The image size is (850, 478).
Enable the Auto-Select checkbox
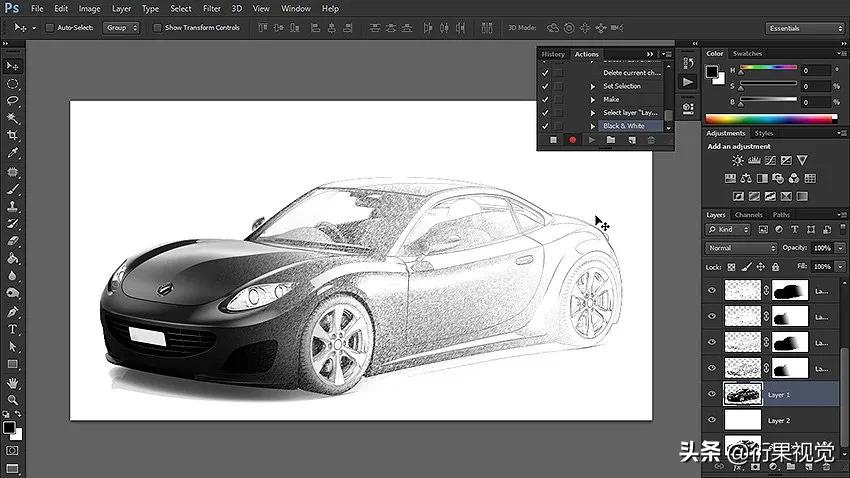pos(50,28)
